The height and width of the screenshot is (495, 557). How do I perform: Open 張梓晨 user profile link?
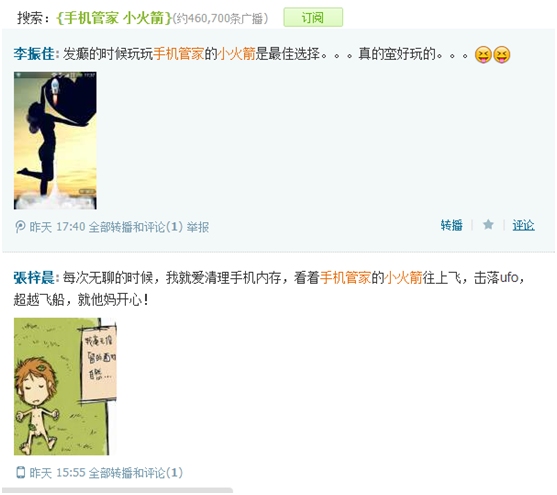click(x=34, y=278)
